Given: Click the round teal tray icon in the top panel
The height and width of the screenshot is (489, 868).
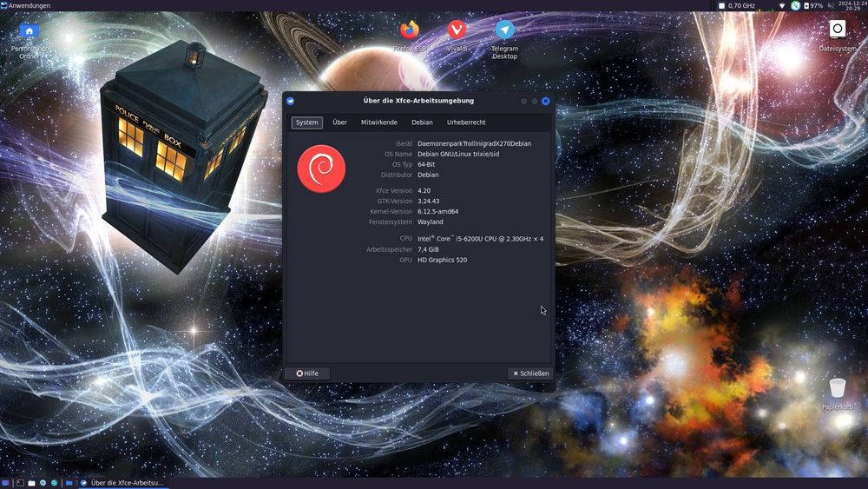Looking at the screenshot, I should 795,5.
